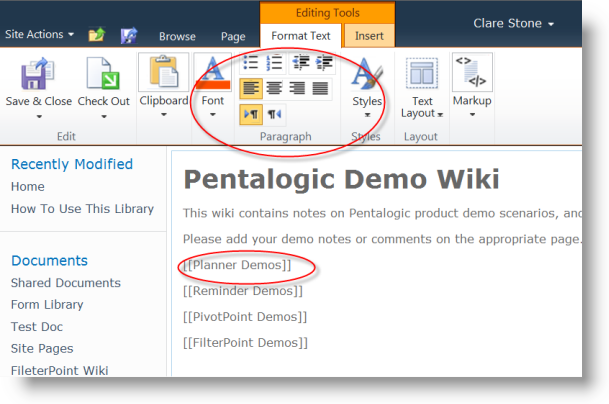Expand the Check Out dropdown arrow
This screenshot has height=404, width=609.
(104, 117)
